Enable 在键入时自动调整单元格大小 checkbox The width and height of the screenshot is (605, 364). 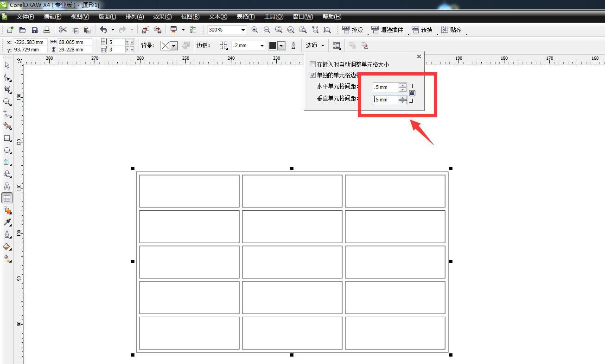click(313, 64)
